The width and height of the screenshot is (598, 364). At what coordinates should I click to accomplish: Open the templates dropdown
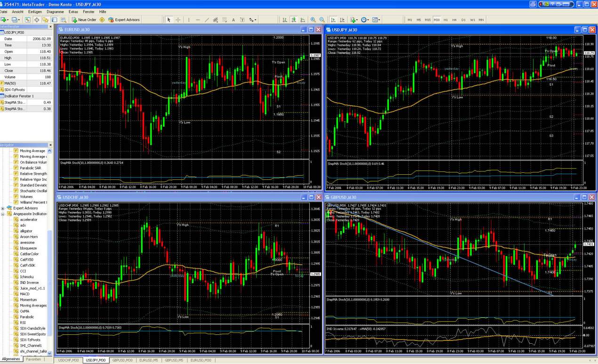pyautogui.click(x=376, y=20)
